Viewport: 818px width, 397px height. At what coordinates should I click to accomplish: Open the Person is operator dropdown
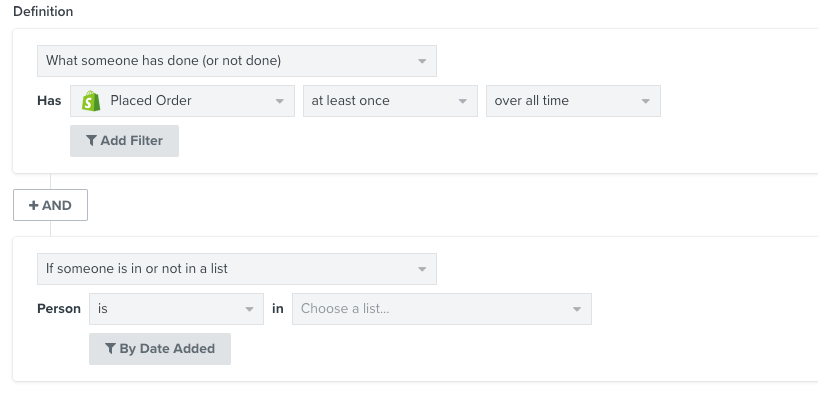(x=176, y=309)
